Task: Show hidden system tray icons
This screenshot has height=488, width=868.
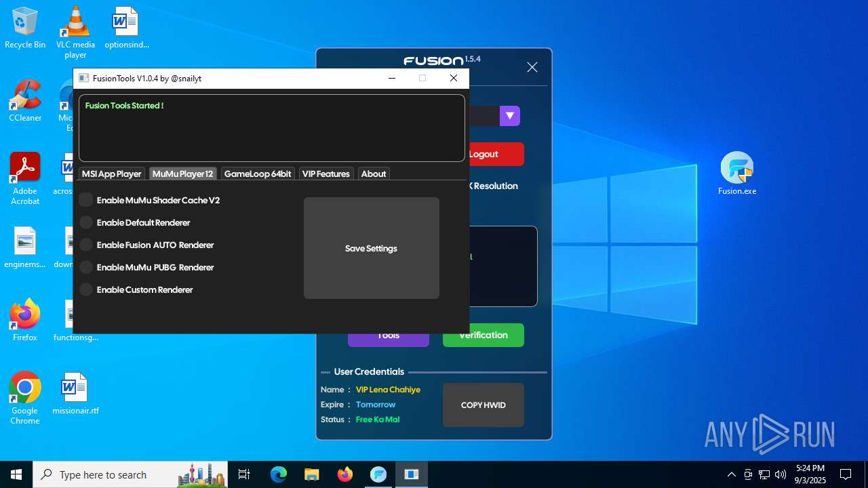Action: pyautogui.click(x=731, y=474)
